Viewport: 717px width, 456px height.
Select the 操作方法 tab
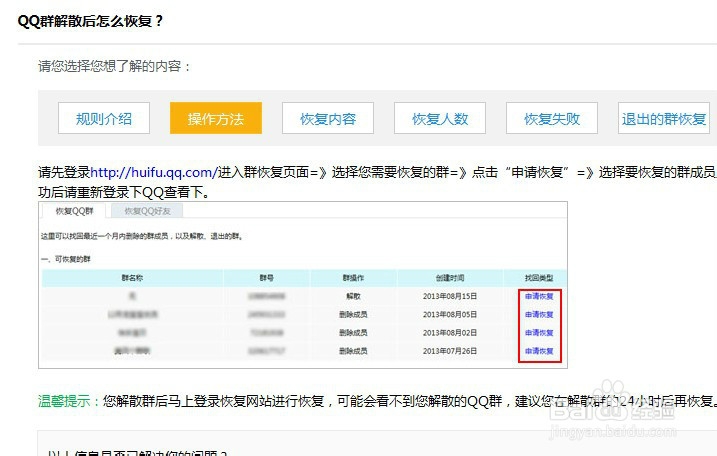(216, 118)
